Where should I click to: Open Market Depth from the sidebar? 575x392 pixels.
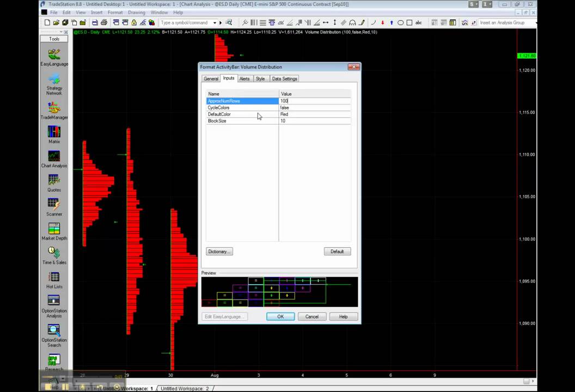pyautogui.click(x=54, y=231)
